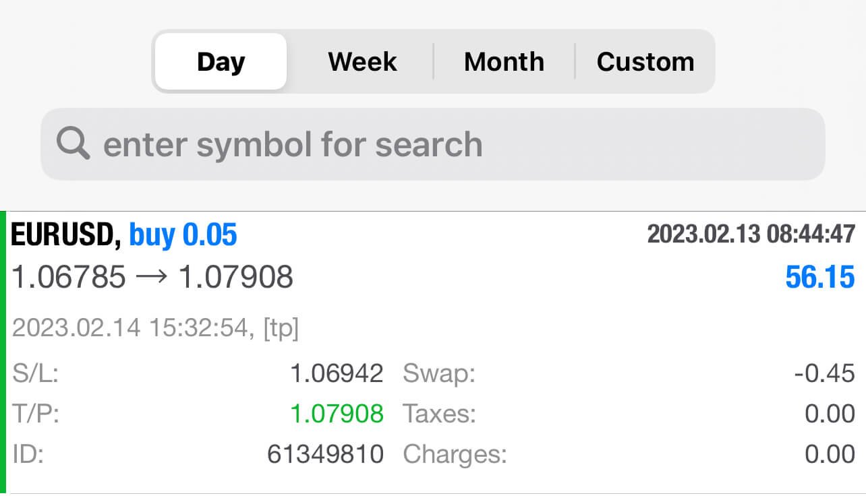Tap the [tp] close reason tag
The height and width of the screenshot is (504, 866).
[x=281, y=329]
